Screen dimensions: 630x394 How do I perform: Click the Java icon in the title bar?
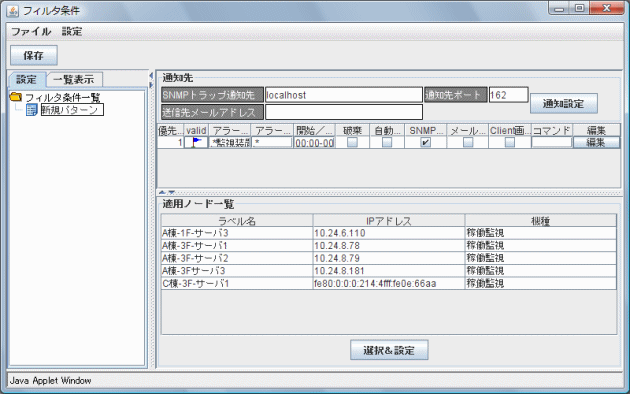click(12, 10)
